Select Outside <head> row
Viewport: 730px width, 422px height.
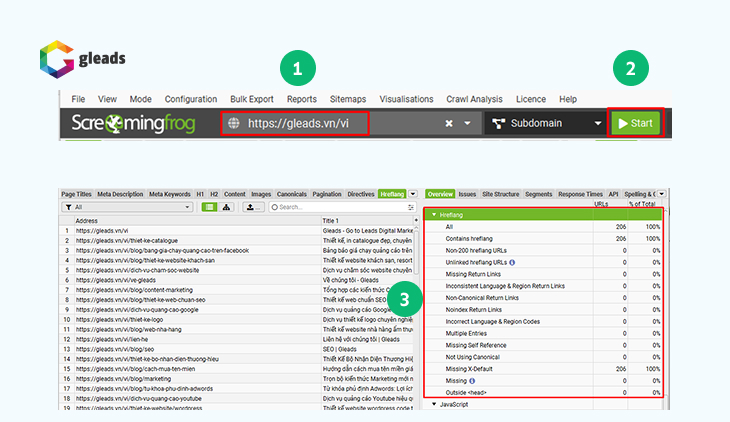tap(543, 393)
